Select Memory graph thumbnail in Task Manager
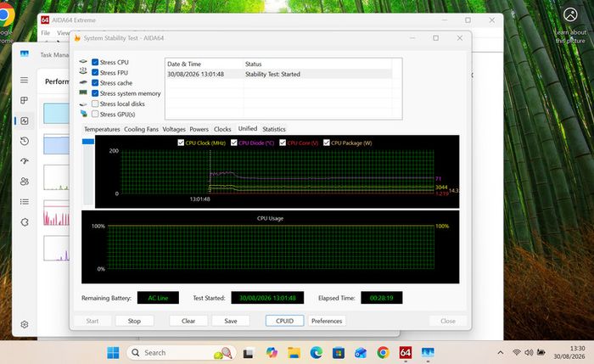This screenshot has height=364, width=594. pyautogui.click(x=57, y=144)
